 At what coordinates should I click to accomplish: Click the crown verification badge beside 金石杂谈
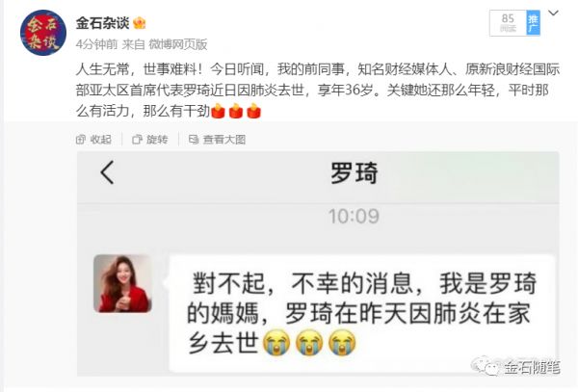pos(140,23)
